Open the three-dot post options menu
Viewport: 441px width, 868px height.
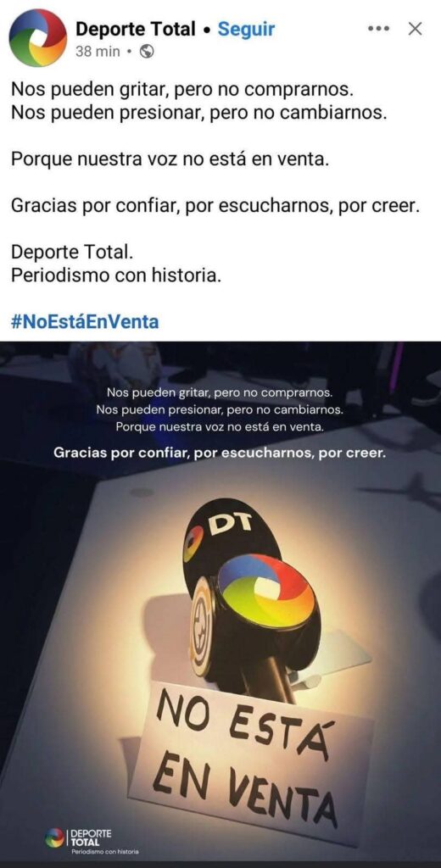coord(379,29)
